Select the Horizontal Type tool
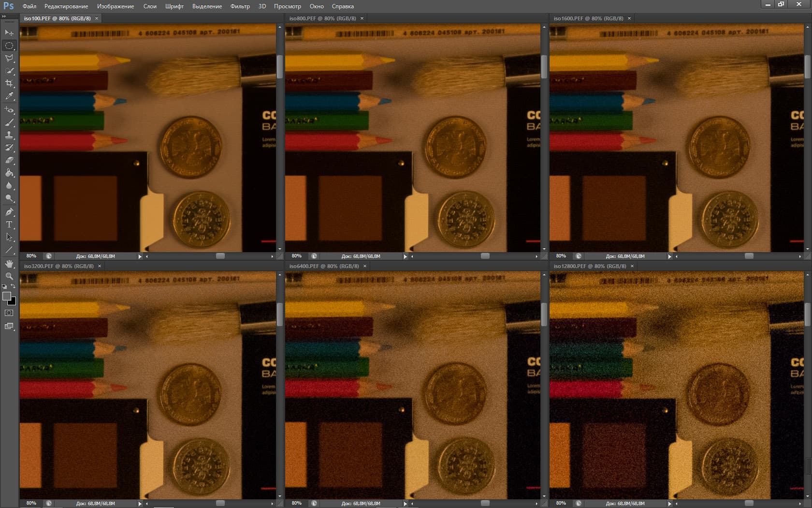The width and height of the screenshot is (812, 508). (x=9, y=224)
